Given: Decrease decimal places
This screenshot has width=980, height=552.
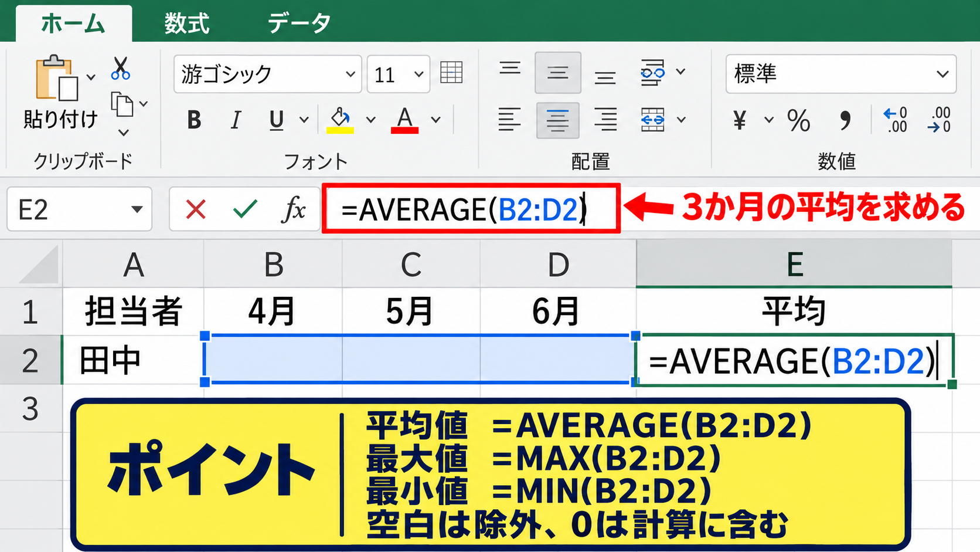Looking at the screenshot, I should (939, 120).
